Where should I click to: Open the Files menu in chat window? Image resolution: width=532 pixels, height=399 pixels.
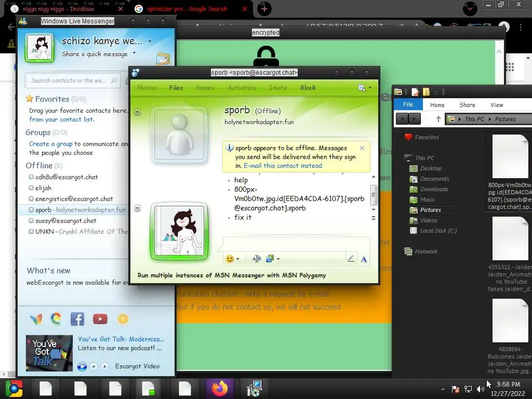(x=176, y=88)
